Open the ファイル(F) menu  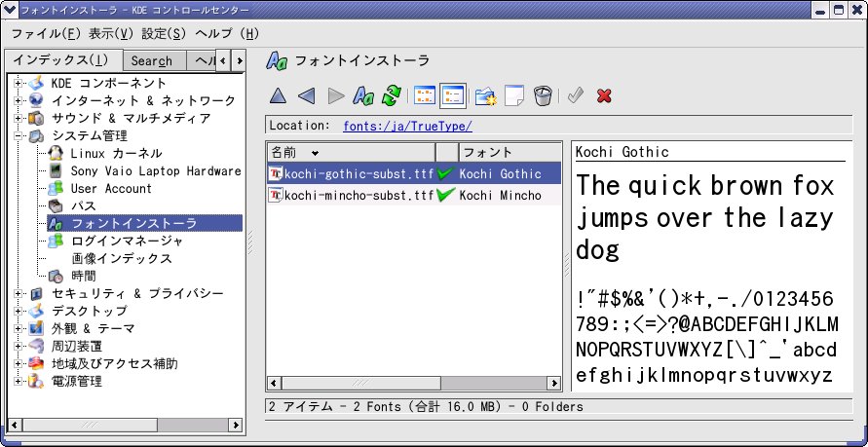click(x=47, y=34)
